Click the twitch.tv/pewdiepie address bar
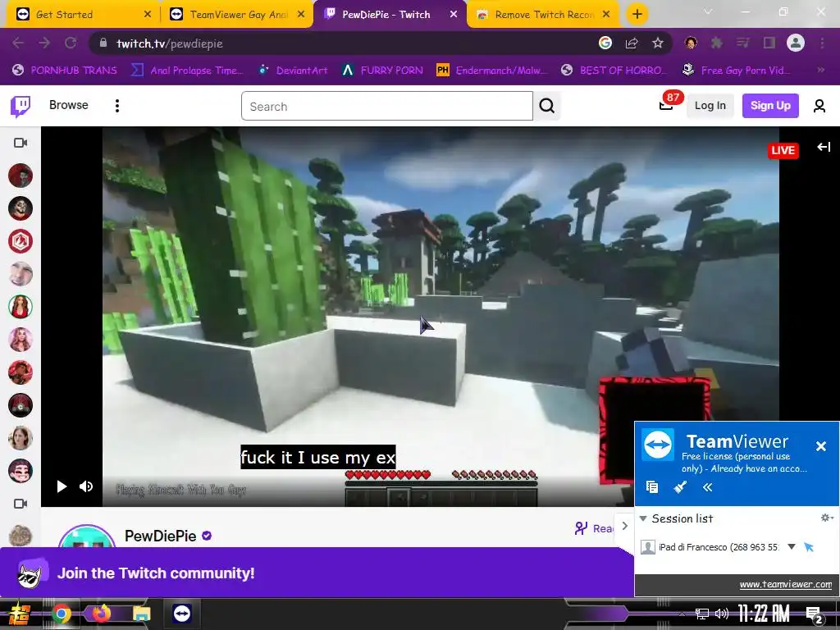The width and height of the screenshot is (840, 630). tap(169, 43)
